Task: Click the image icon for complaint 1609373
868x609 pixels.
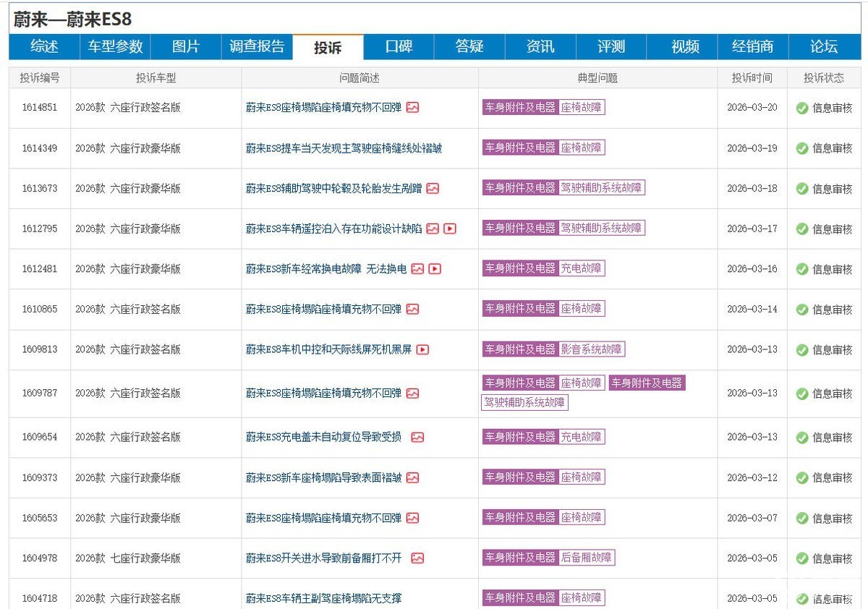Action: click(x=413, y=478)
